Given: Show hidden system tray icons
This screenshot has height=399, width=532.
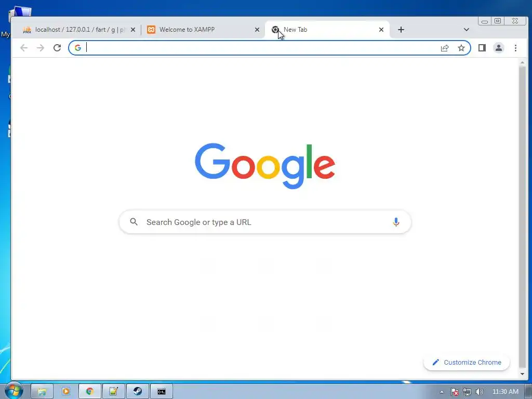Looking at the screenshot, I should [x=442, y=392].
